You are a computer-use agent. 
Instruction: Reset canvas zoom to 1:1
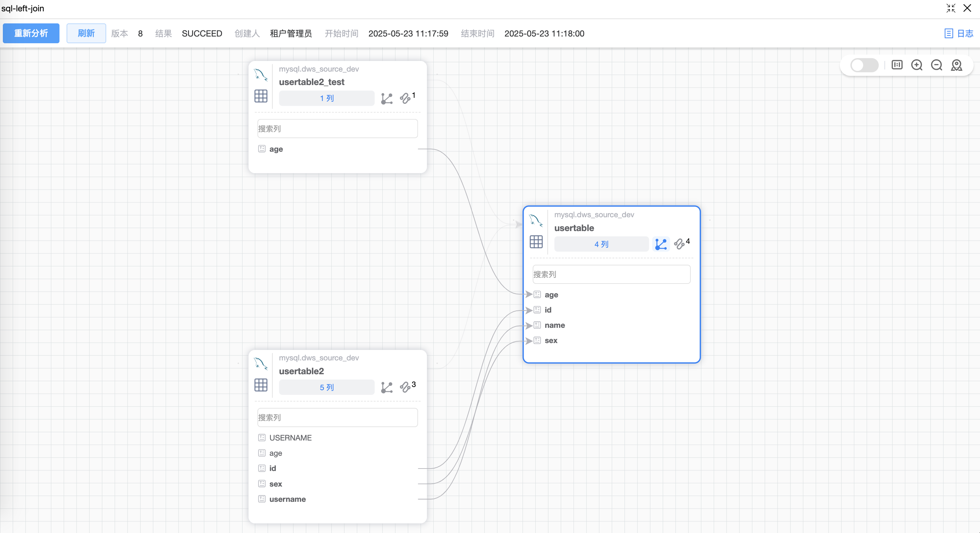click(897, 65)
